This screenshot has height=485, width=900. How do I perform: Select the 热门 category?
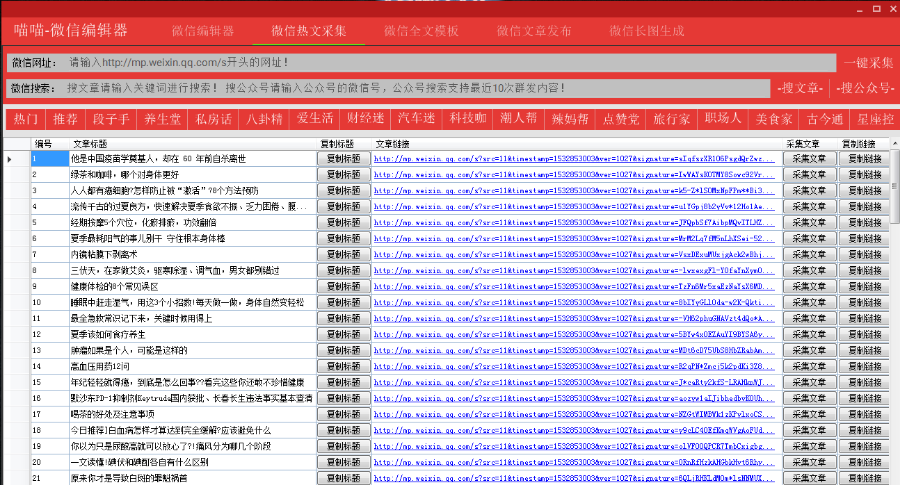point(26,119)
